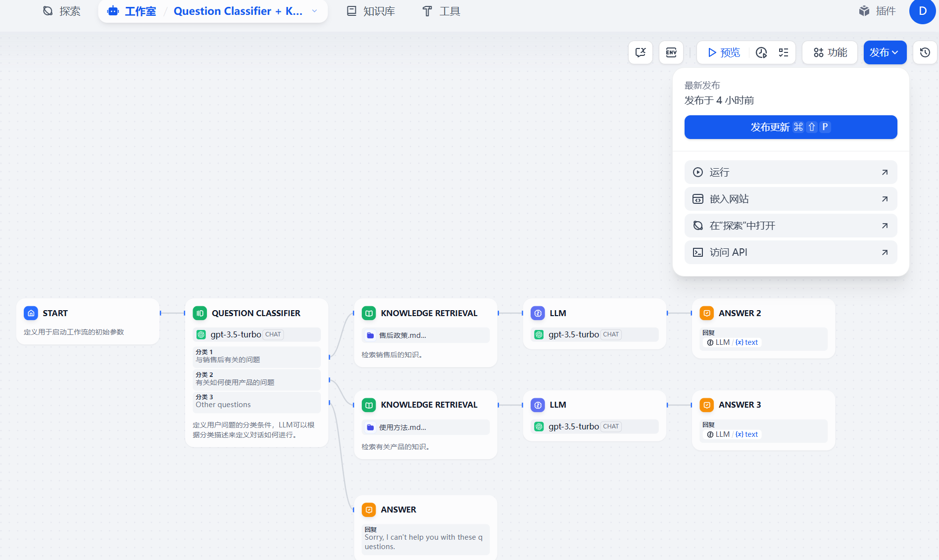Click the 售后政策.md folder icon
Image resolution: width=939 pixels, height=560 pixels.
[370, 335]
